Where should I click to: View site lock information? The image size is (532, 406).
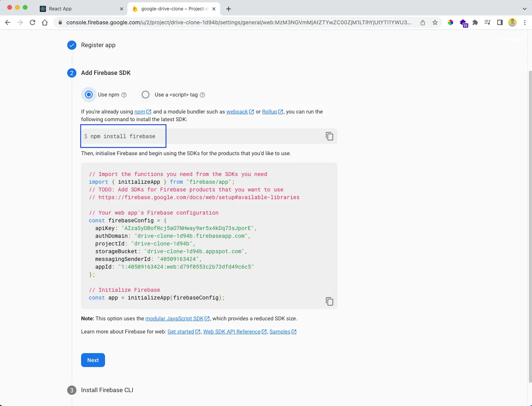(60, 22)
